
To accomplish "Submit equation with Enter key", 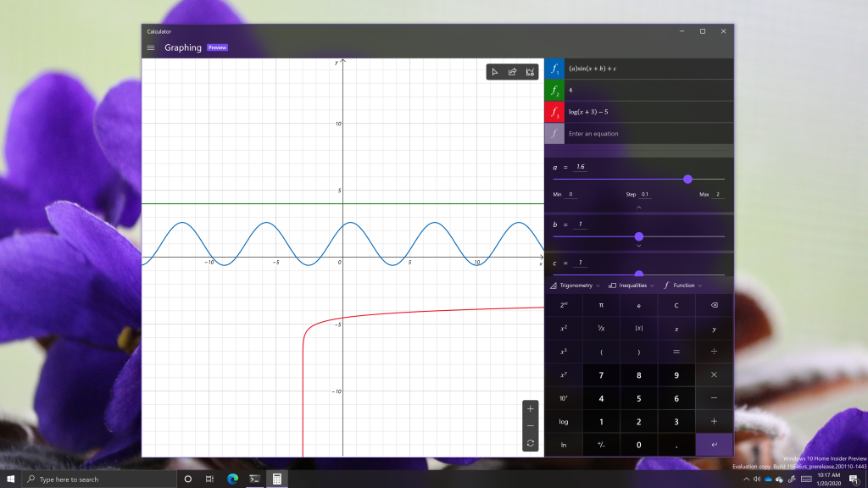I will click(x=714, y=445).
